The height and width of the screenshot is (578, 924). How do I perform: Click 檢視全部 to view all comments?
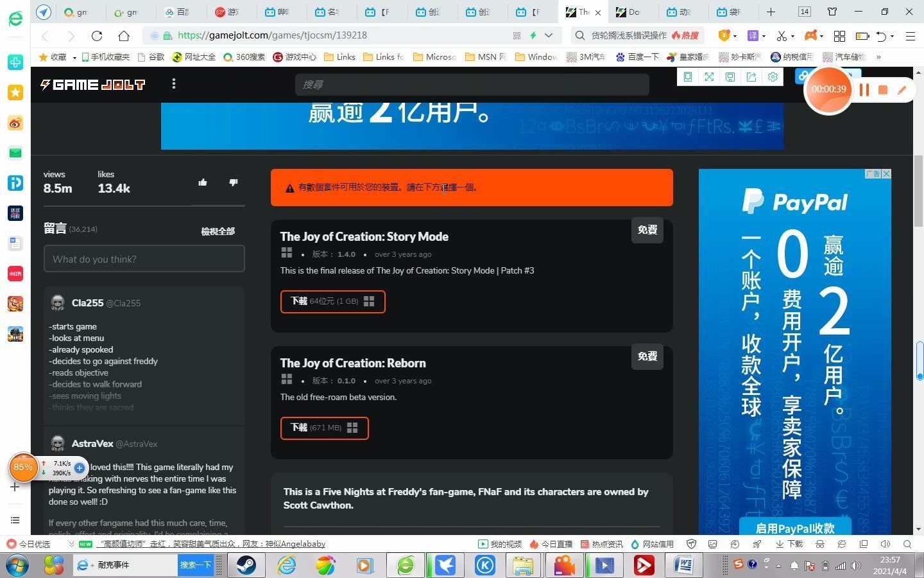coord(218,231)
